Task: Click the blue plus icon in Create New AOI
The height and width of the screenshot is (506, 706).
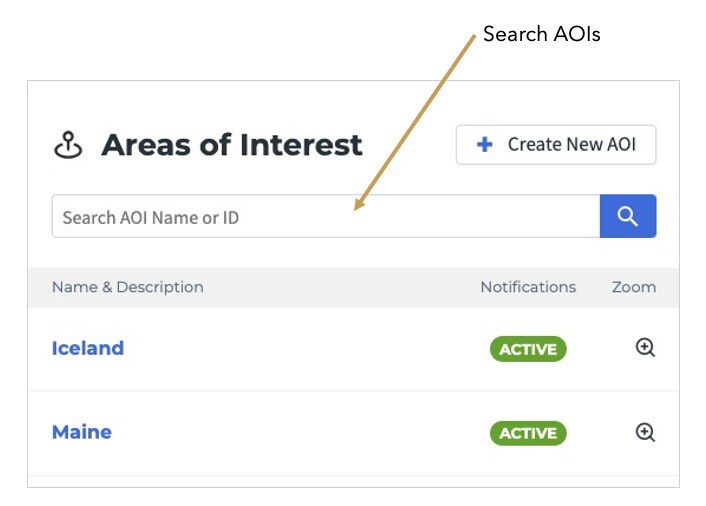Action: click(484, 145)
